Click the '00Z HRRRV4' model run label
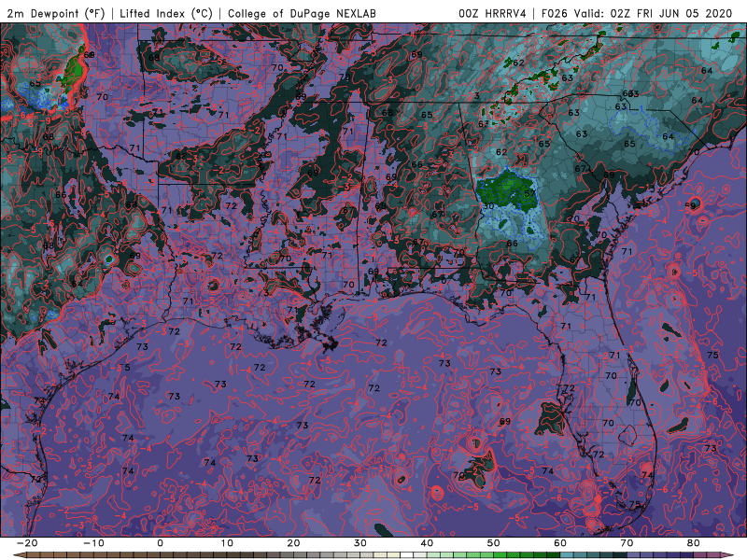 [x=492, y=13]
